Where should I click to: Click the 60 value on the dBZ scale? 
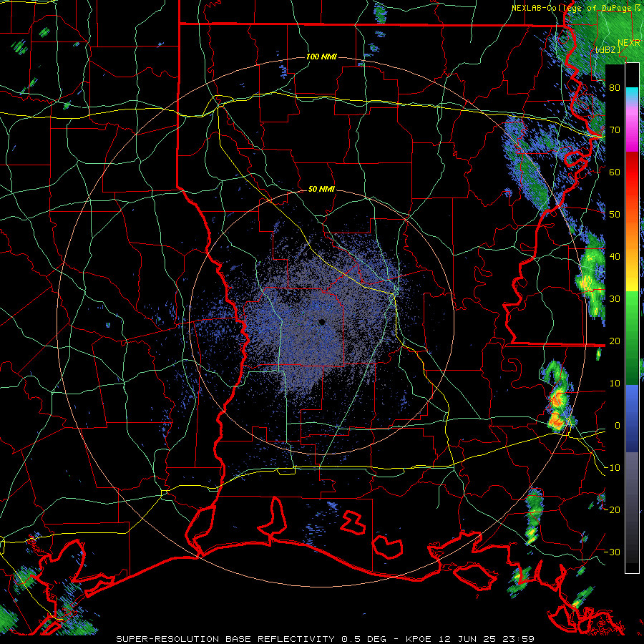coord(615,172)
